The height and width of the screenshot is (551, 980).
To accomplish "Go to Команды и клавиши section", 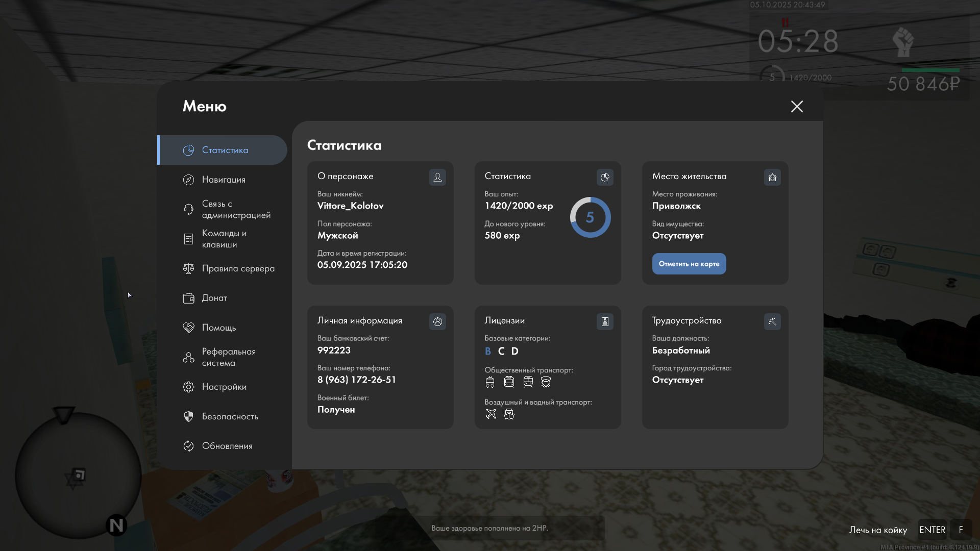I will pos(224,239).
